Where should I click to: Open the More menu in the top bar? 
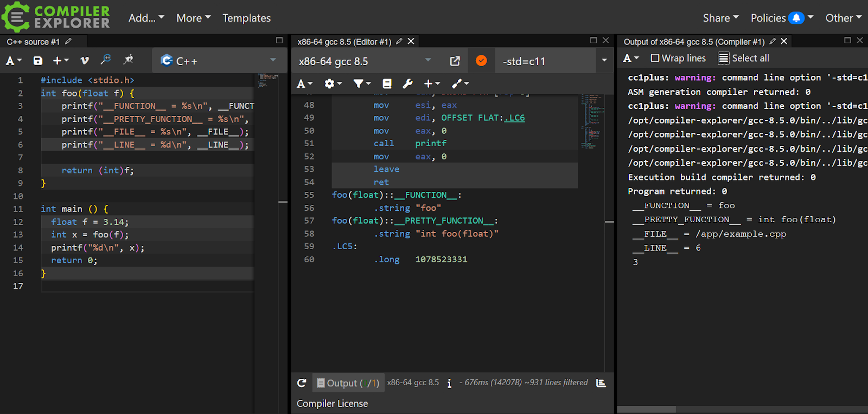tap(194, 18)
